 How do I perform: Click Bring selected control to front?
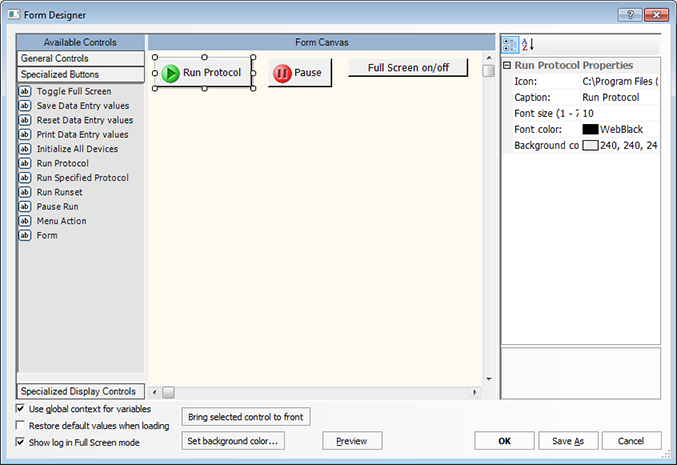click(x=247, y=416)
